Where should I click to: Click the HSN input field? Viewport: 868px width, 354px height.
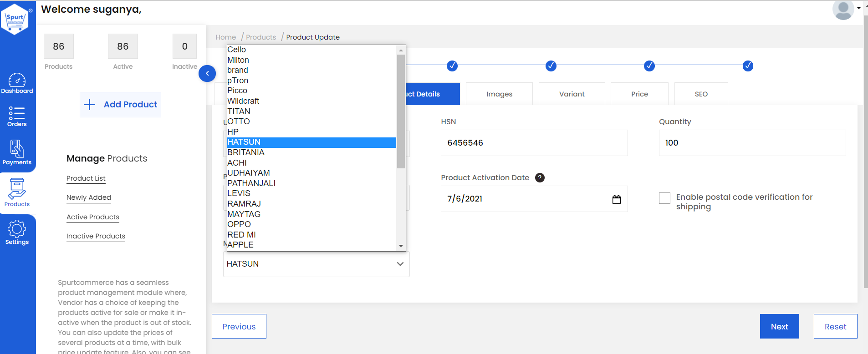point(534,143)
